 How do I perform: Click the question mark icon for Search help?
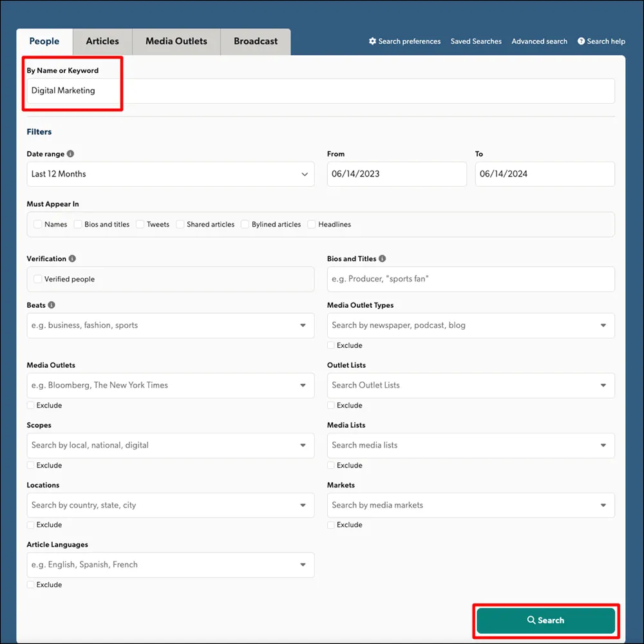[580, 41]
